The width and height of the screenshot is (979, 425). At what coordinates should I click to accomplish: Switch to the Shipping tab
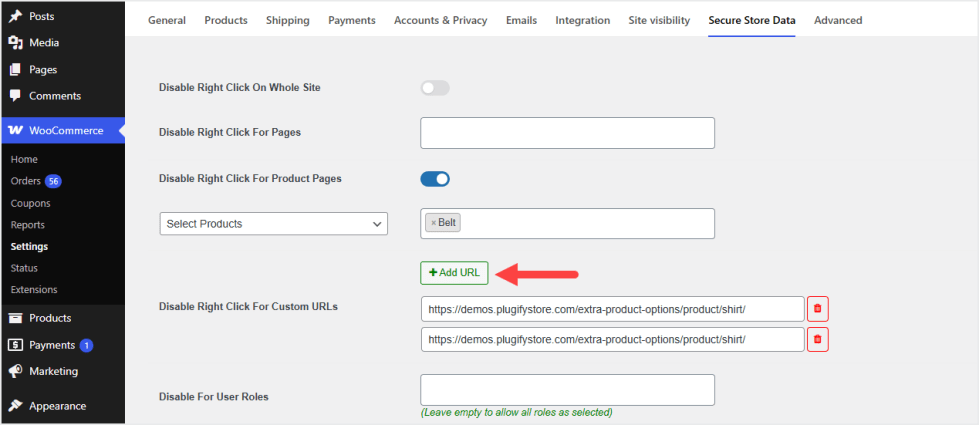288,21
